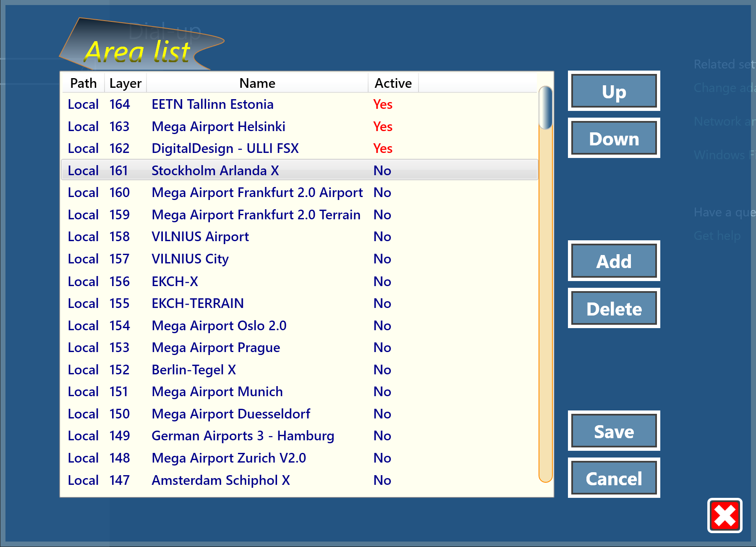Click the Yes status for DigitalDesign - ULLI FSX
This screenshot has height=547, width=756.
pos(383,148)
